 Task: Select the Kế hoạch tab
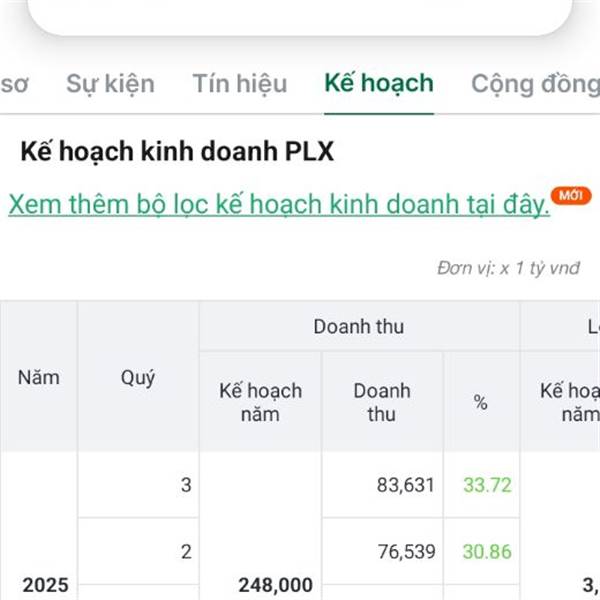(x=379, y=83)
